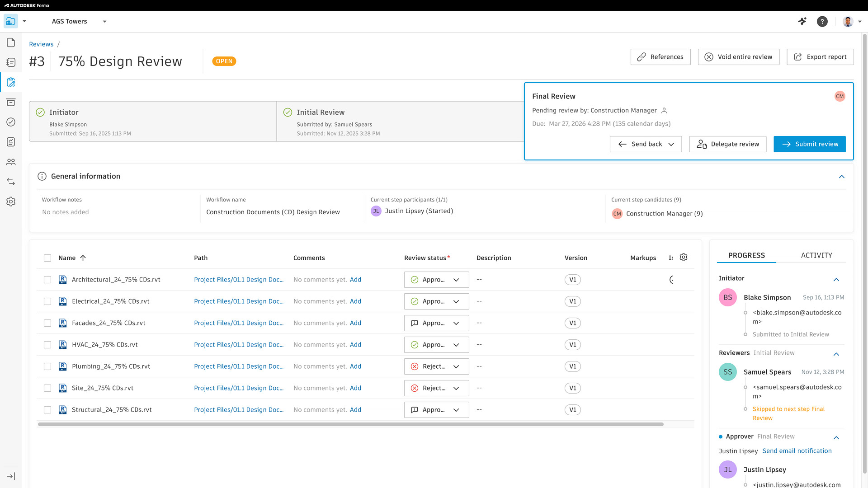Collapse the Initiator progress section

(x=836, y=280)
